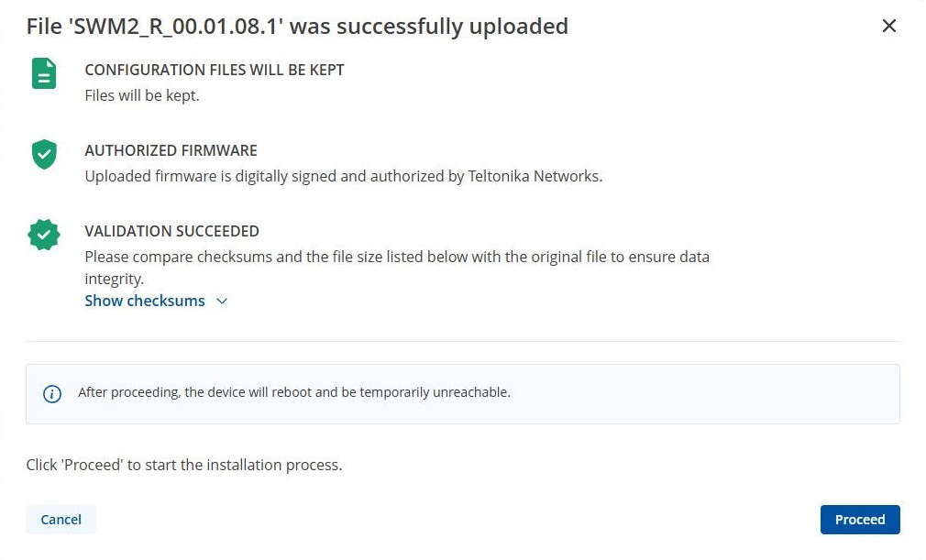
Task: Click the validation succeeded badge icon
Action: tap(44, 235)
